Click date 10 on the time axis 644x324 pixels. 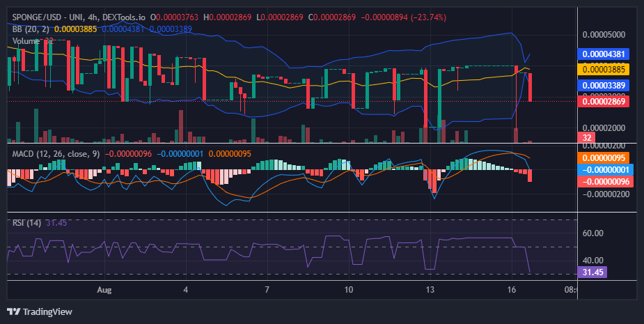[x=348, y=290]
